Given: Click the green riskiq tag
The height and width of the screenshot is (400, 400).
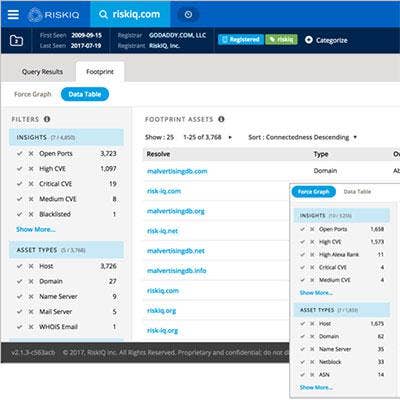Looking at the screenshot, I should point(281,40).
